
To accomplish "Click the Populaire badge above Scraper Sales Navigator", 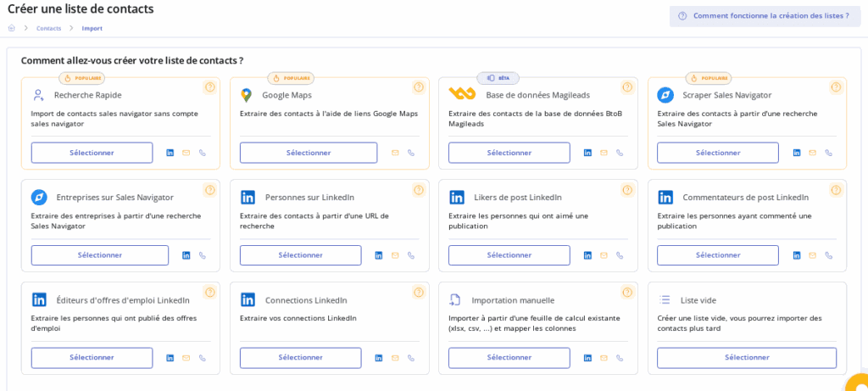I will coord(708,78).
